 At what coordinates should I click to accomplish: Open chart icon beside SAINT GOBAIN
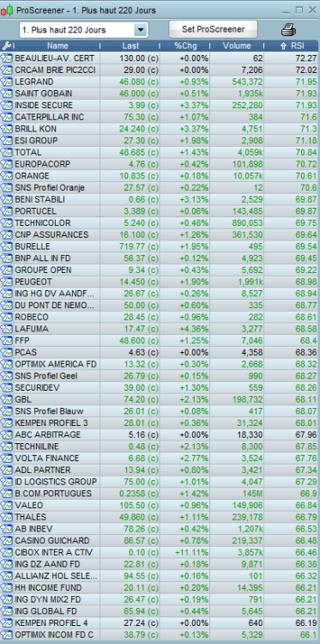[x=7, y=94]
